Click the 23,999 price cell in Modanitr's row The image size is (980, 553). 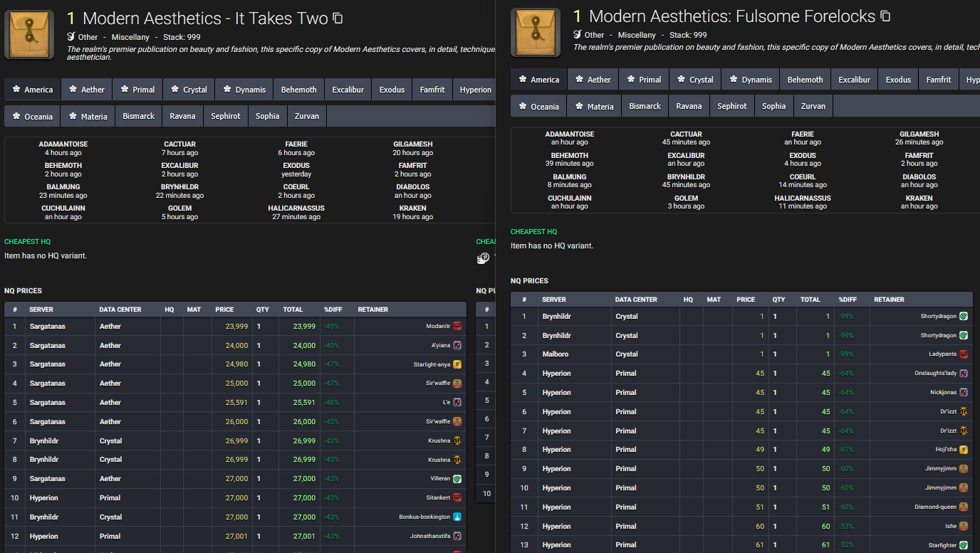[232, 326]
